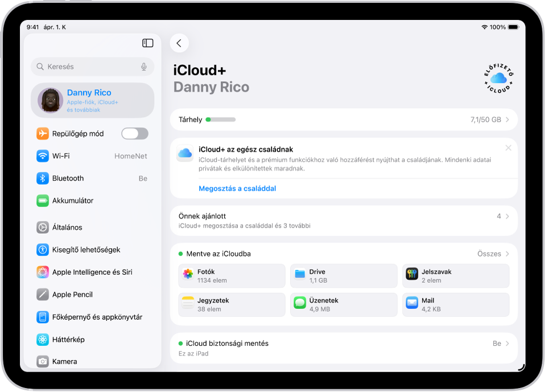Open iCloud biztonsági mentés chevron
Image resolution: width=548 pixels, height=392 pixels.
(508, 344)
